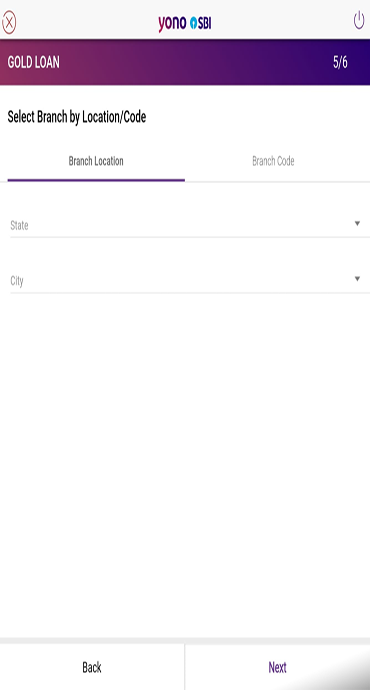Switch to the Branch Code tab
The width and height of the screenshot is (370, 690).
point(273,161)
